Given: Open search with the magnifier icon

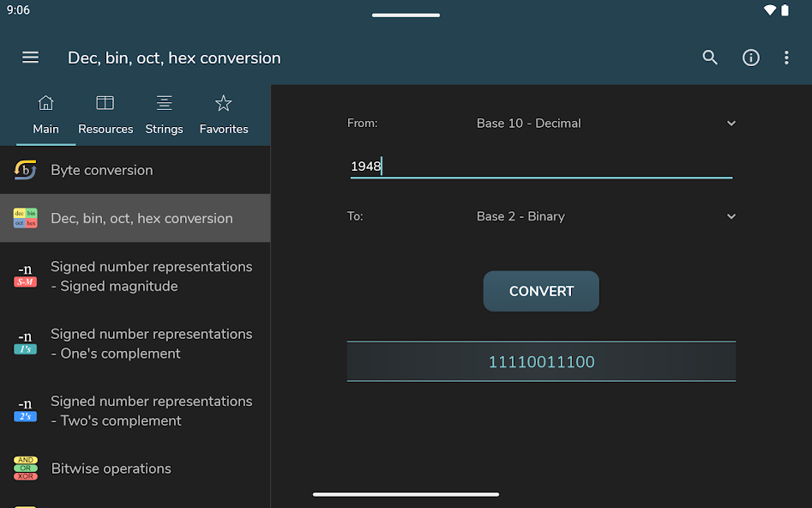Looking at the screenshot, I should pyautogui.click(x=710, y=57).
